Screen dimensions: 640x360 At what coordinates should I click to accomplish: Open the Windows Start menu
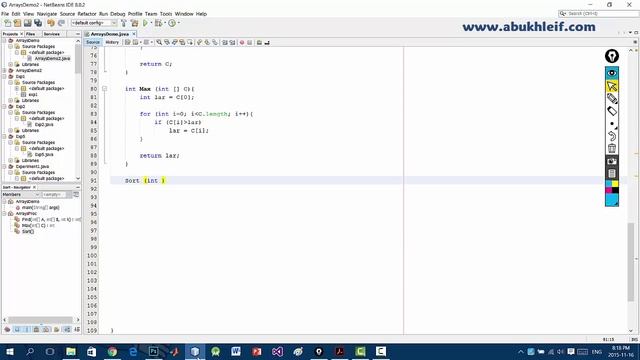tap(9, 352)
